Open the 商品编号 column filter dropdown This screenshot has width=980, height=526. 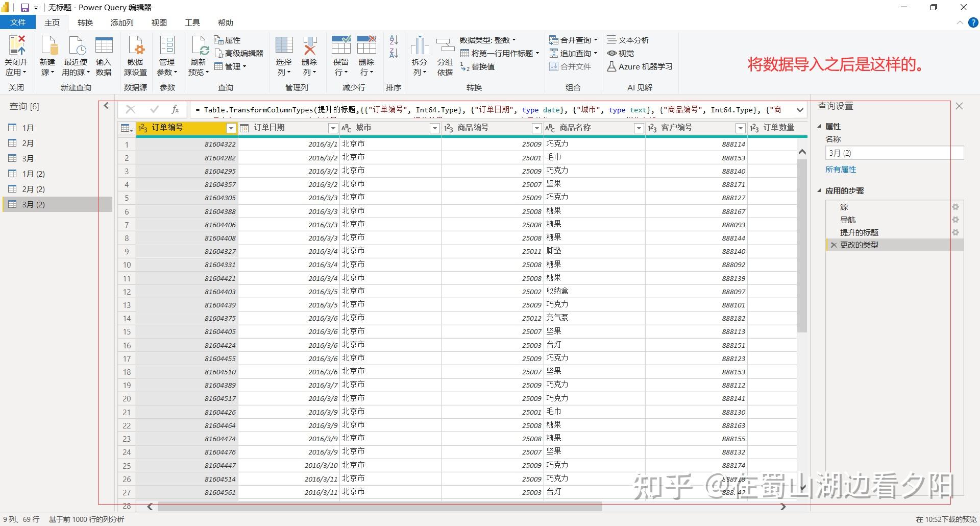pyautogui.click(x=536, y=128)
